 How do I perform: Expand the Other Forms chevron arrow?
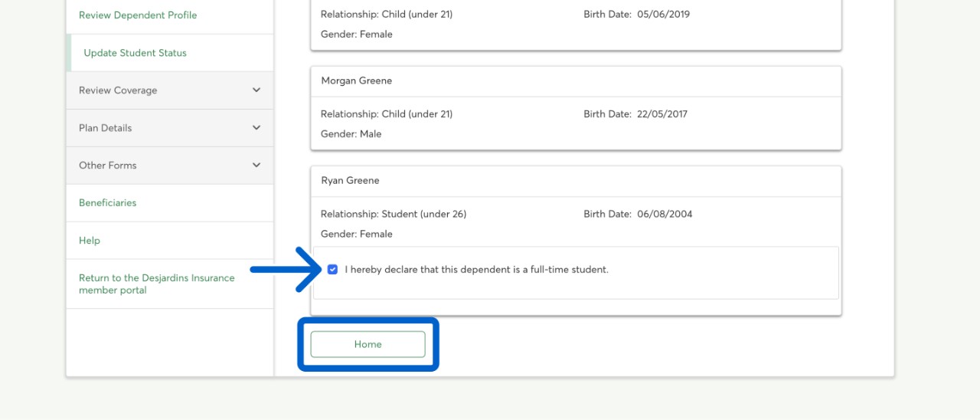(256, 166)
